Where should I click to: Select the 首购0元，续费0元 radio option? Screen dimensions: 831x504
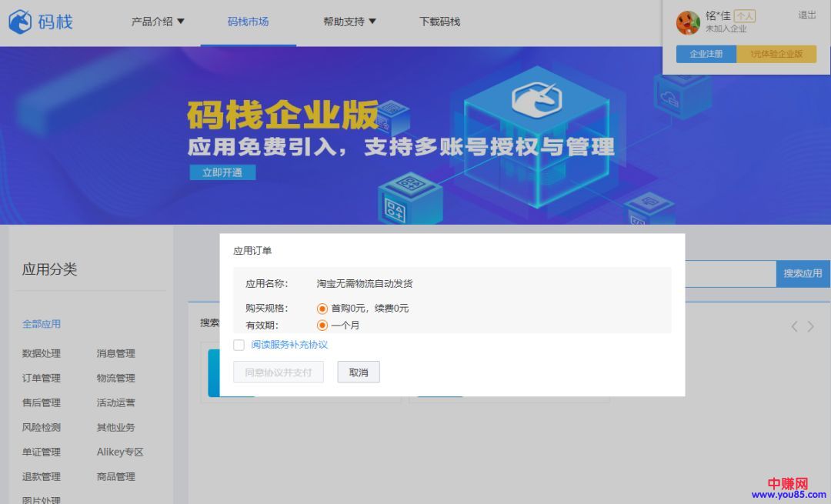coord(322,309)
